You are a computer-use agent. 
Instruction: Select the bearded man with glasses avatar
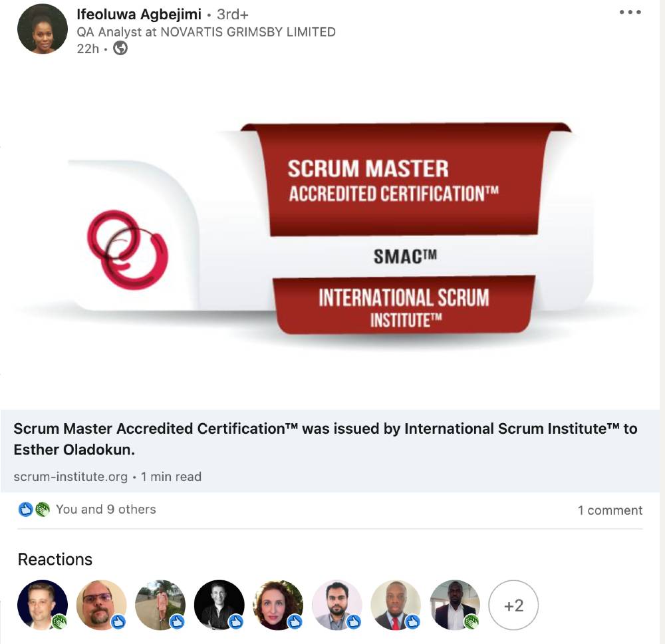click(101, 605)
